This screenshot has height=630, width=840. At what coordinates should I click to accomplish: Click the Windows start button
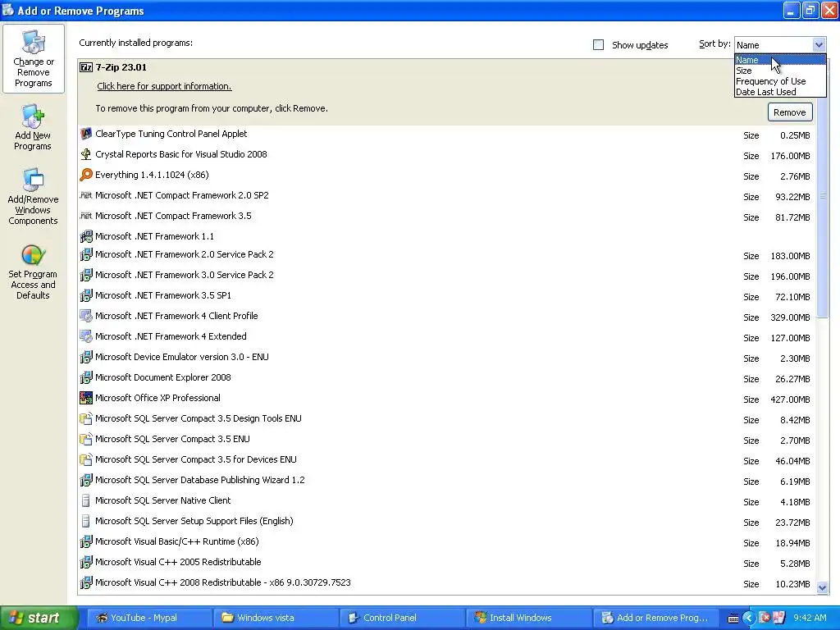39,618
